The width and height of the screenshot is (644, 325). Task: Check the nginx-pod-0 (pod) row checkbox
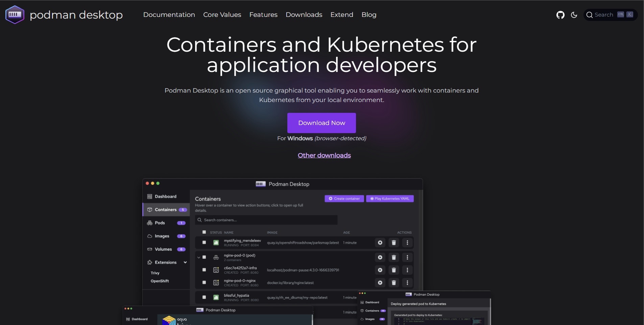pos(204,257)
